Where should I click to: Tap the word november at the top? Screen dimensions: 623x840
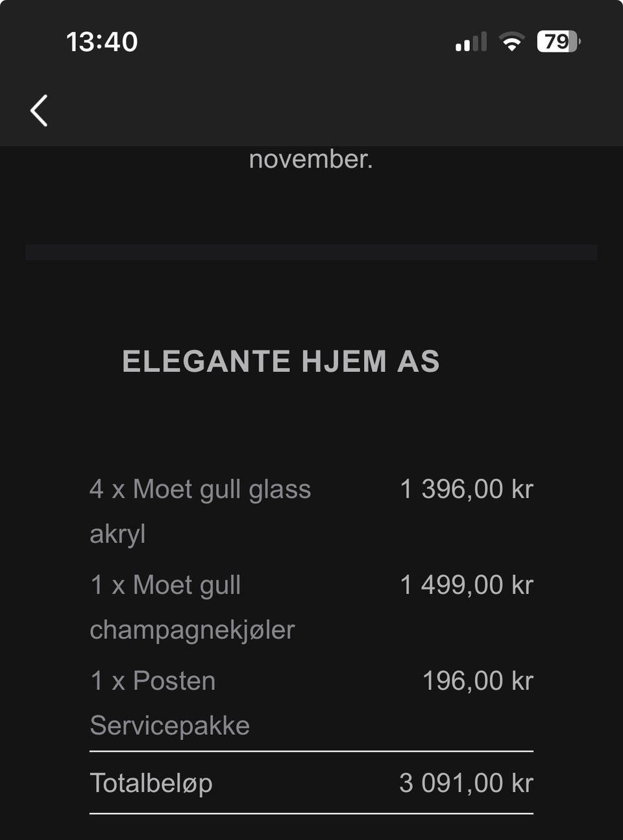(311, 159)
